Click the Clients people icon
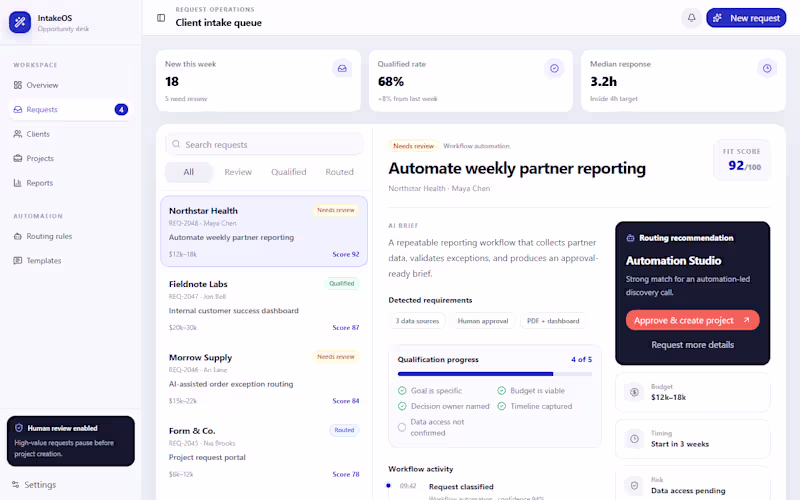This screenshot has width=800, height=500. (x=18, y=134)
